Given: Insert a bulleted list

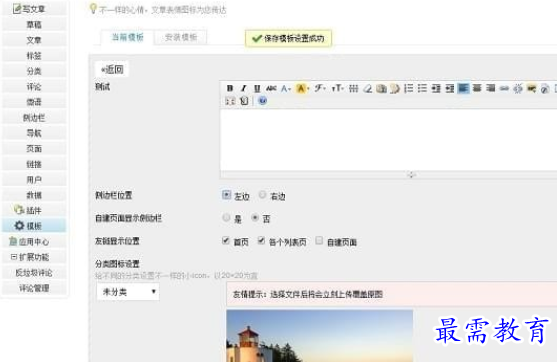Looking at the screenshot, I should (422, 88).
